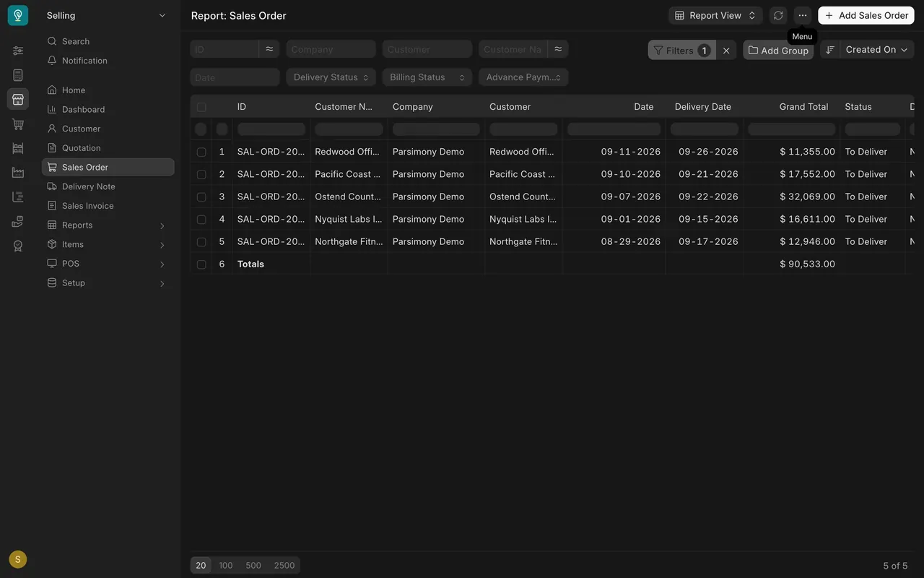Open the user avatar S

[x=18, y=559]
